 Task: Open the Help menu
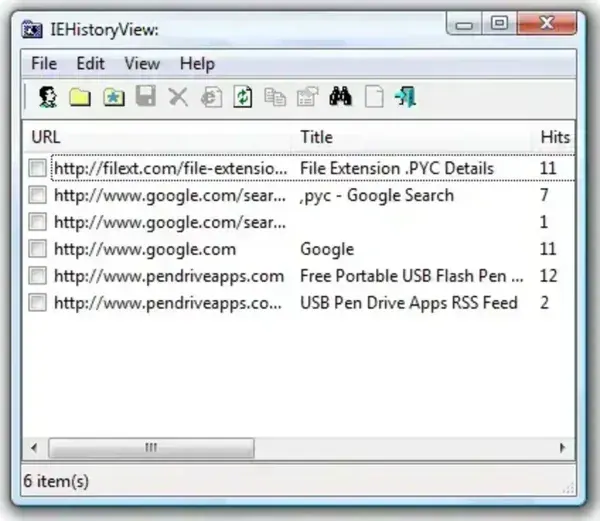pos(197,63)
